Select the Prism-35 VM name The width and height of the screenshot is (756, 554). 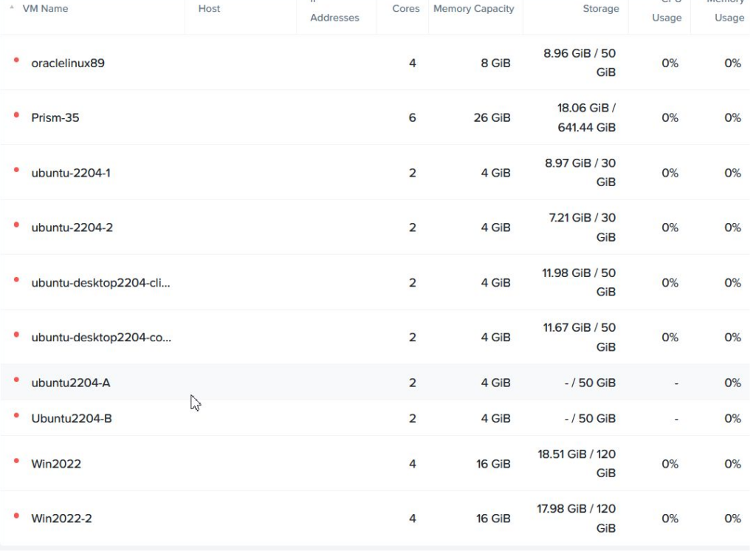click(x=55, y=117)
